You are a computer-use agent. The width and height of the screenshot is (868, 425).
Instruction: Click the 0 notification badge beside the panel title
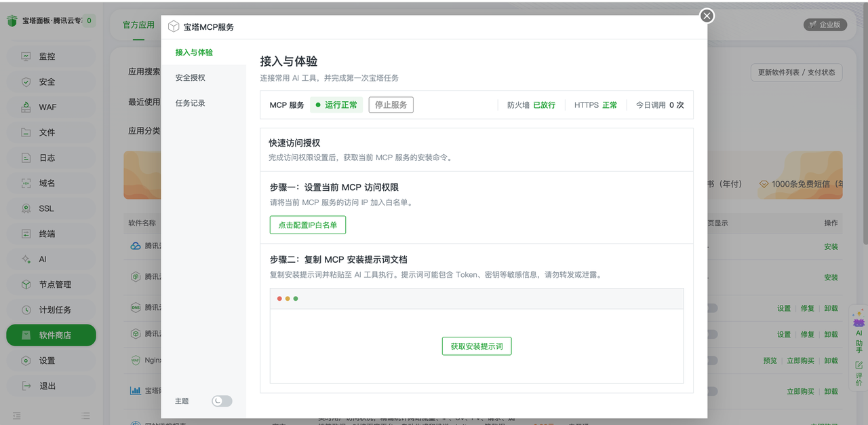[x=90, y=21]
